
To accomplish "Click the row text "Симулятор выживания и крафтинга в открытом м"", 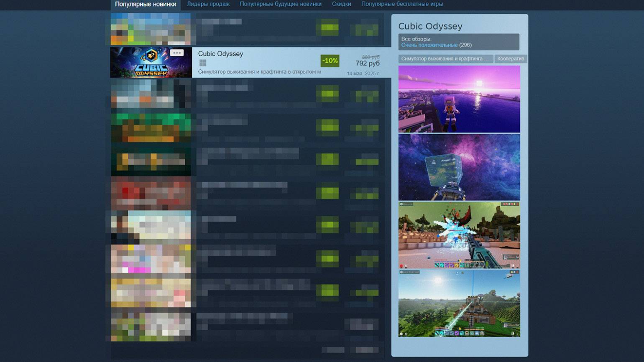I will [260, 72].
